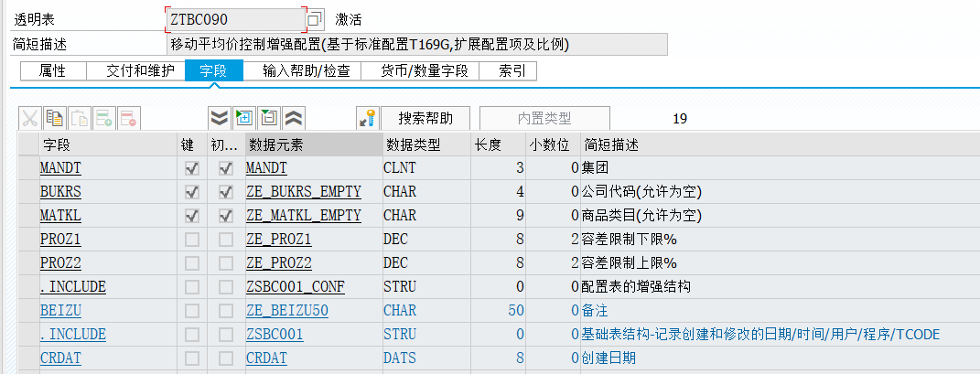The height and width of the screenshot is (374, 980).
Task: Toggle key checkbox for MATKL field
Action: [x=192, y=216]
